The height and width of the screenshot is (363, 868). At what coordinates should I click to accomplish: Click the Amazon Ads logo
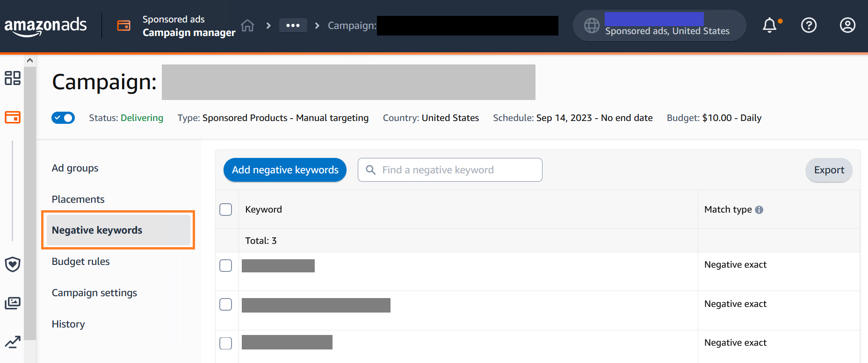45,26
